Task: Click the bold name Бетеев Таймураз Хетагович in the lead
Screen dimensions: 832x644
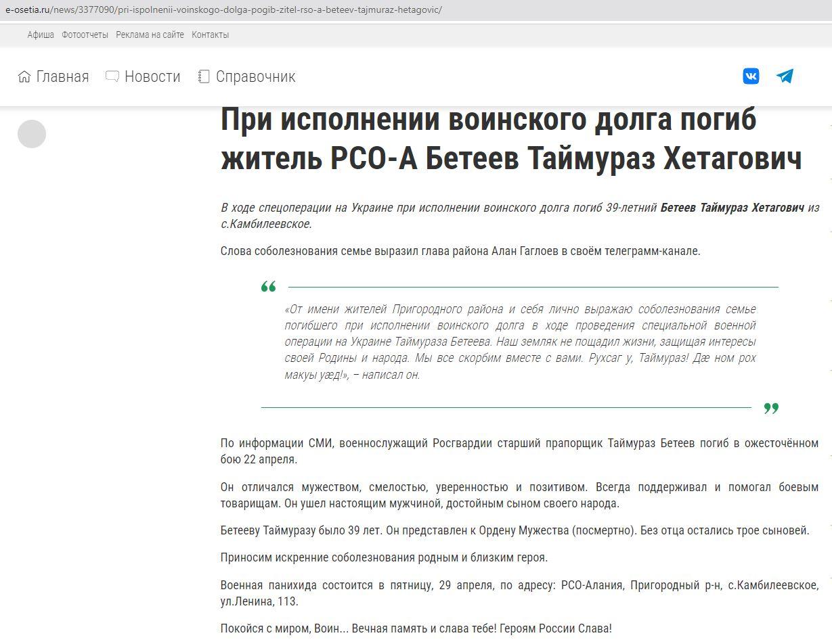Action: tap(732, 208)
